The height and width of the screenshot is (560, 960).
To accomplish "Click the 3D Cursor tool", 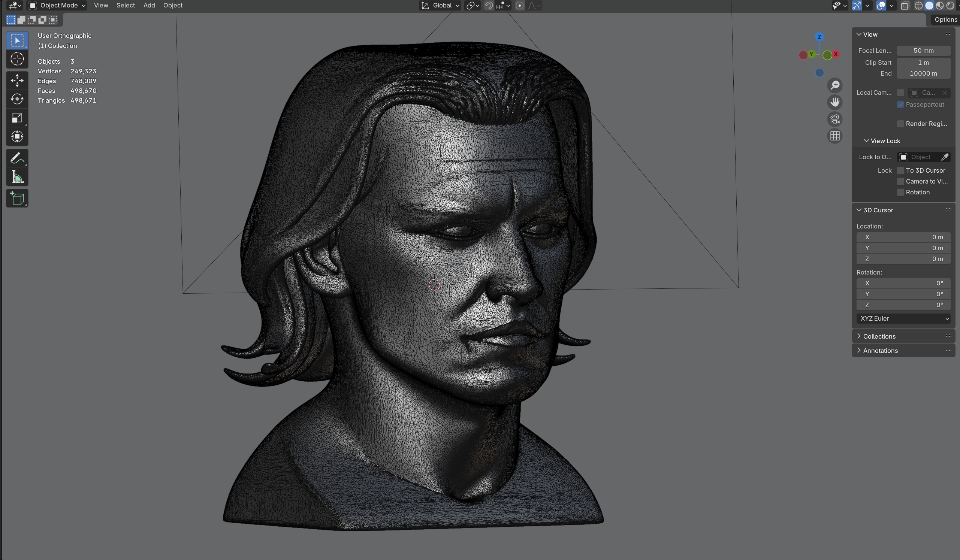I will click(x=17, y=59).
